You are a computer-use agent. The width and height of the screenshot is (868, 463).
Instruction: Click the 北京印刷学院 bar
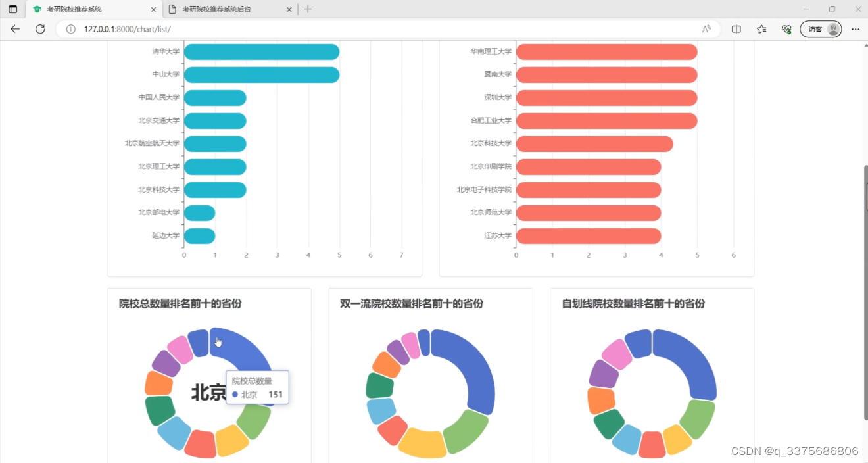[589, 167]
